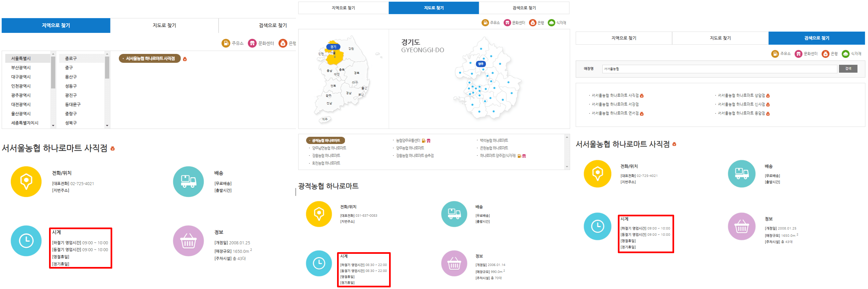
Task: Click 전남 region on the Korea map
Action: [329, 104]
